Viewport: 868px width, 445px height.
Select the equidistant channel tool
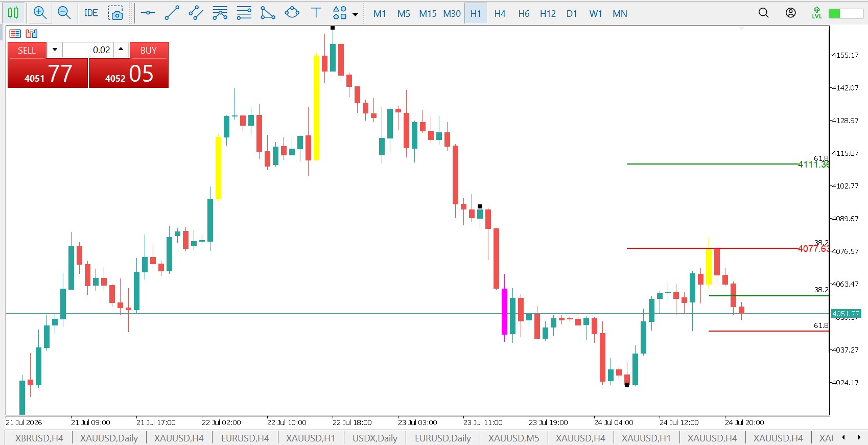pyautogui.click(x=196, y=13)
